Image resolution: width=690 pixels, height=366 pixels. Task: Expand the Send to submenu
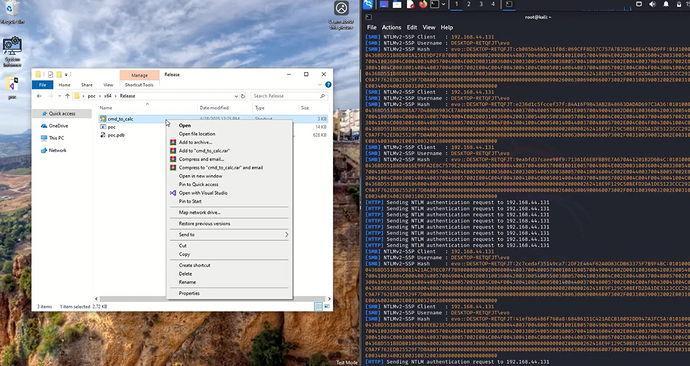(229, 235)
